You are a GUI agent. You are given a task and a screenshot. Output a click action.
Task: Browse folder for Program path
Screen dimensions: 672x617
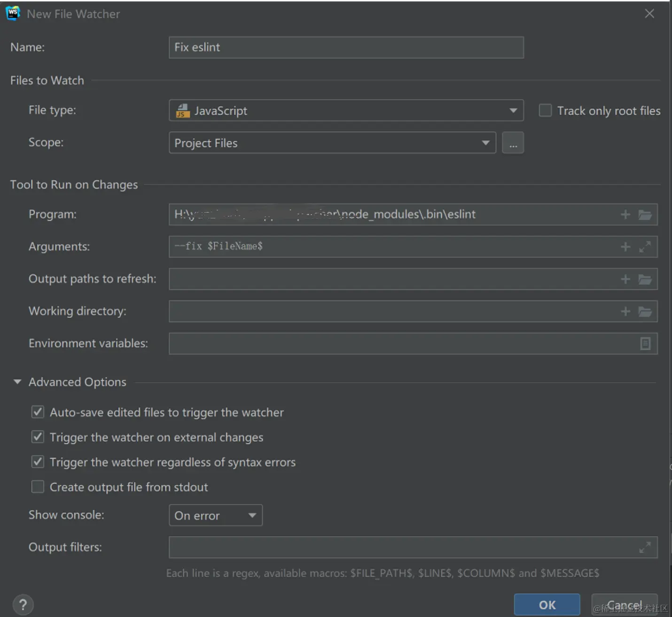[x=645, y=215]
